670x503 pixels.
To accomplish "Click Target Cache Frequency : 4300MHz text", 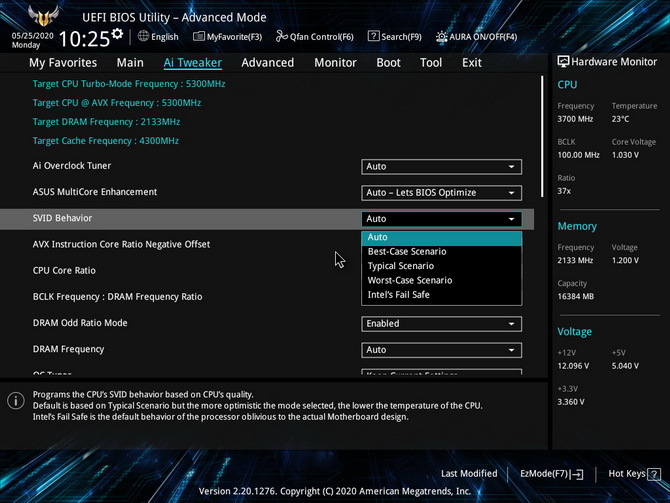I will tap(105, 141).
